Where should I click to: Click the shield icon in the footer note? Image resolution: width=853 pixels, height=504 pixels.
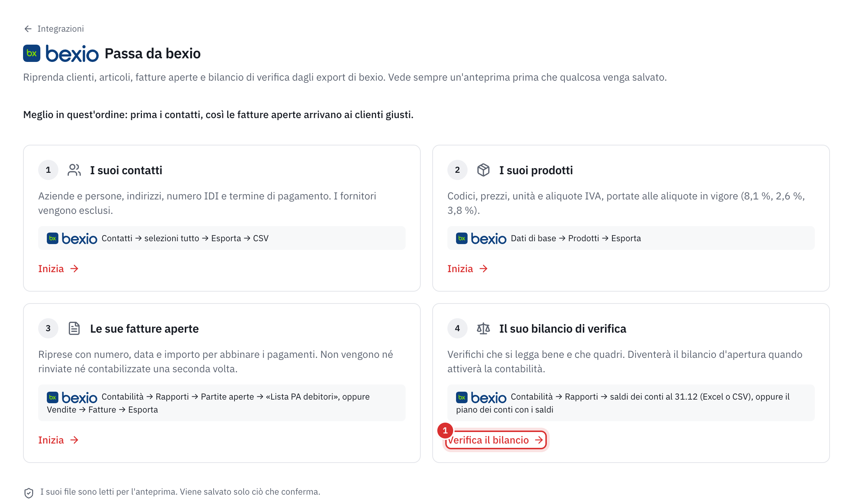click(x=29, y=493)
